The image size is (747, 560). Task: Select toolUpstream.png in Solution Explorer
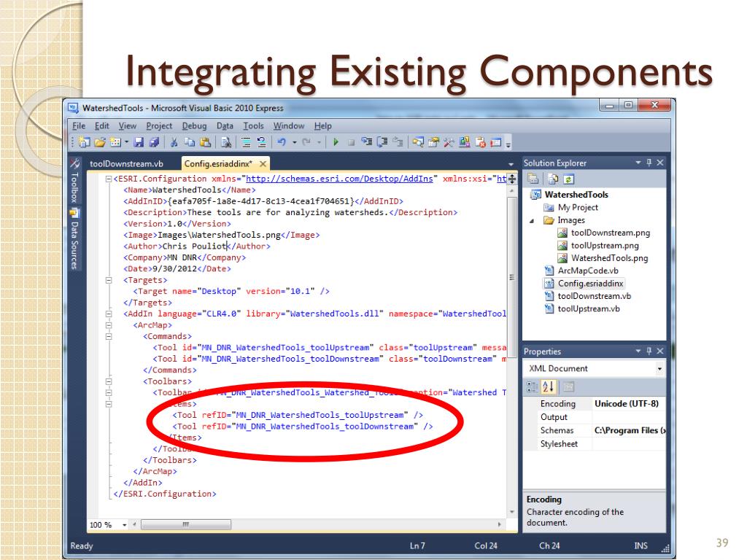[x=605, y=245]
